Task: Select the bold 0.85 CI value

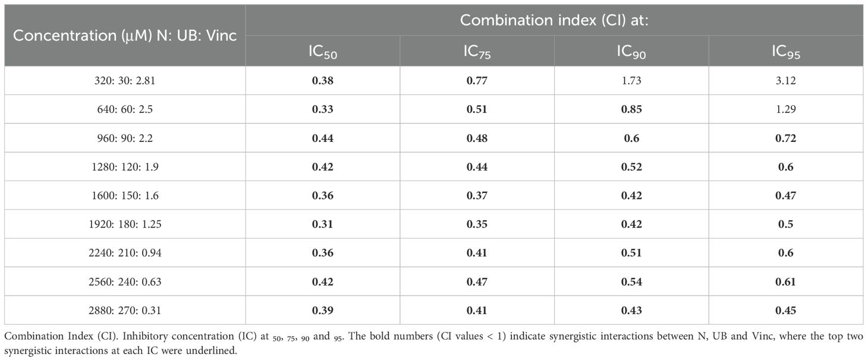Action: 631,109
